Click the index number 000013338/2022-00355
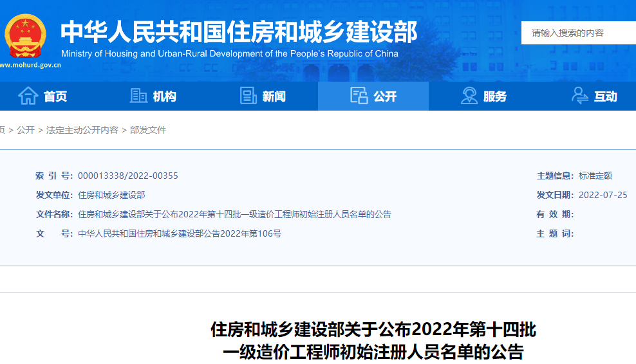 click(x=127, y=176)
